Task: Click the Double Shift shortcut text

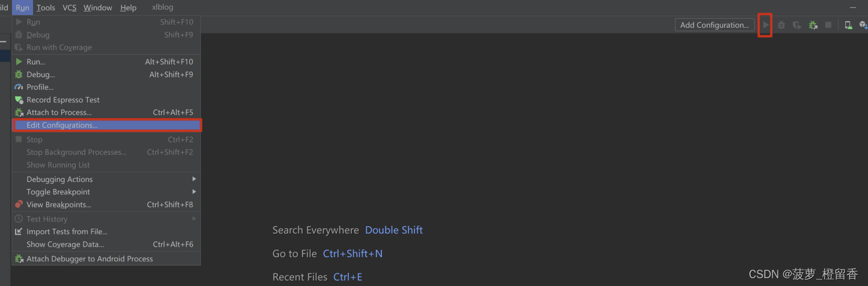Action: (x=394, y=230)
